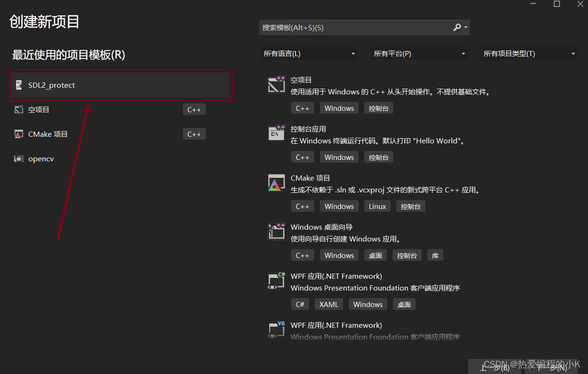Click the recent CMake 项目 icon

(x=19, y=134)
